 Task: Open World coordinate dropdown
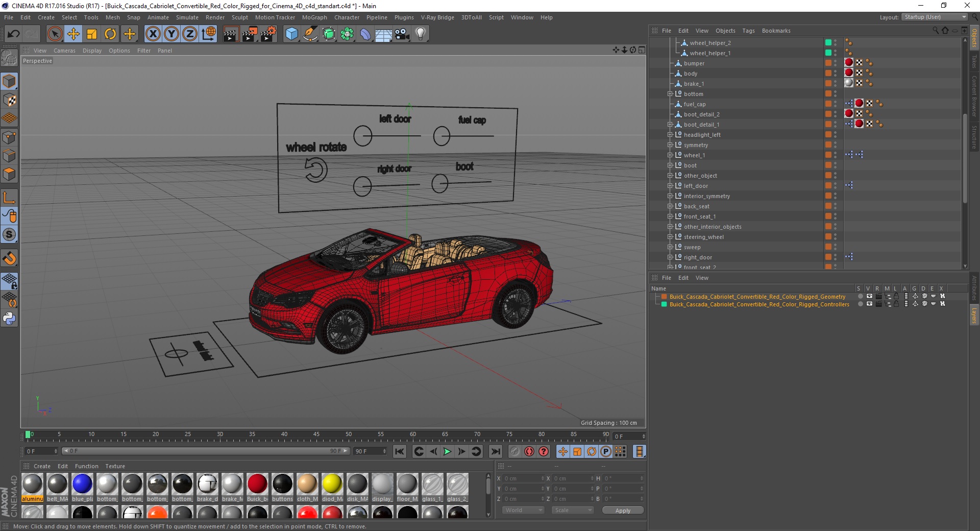click(x=524, y=510)
